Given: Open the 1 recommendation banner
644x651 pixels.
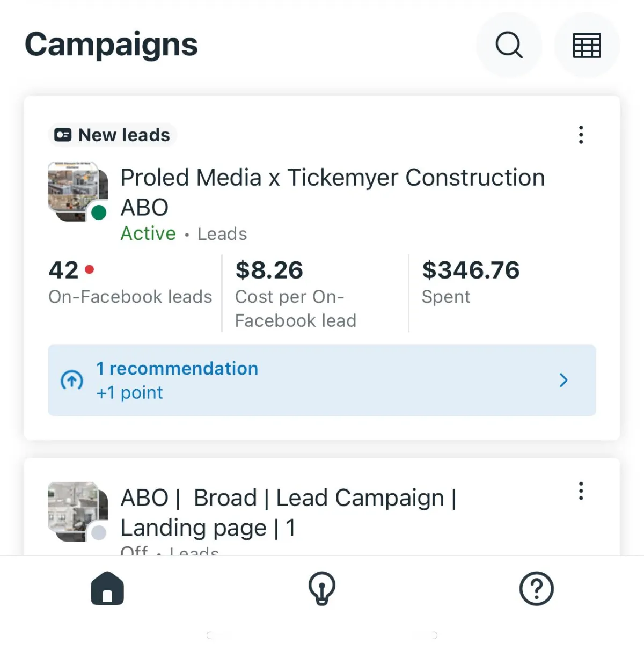Looking at the screenshot, I should point(321,380).
